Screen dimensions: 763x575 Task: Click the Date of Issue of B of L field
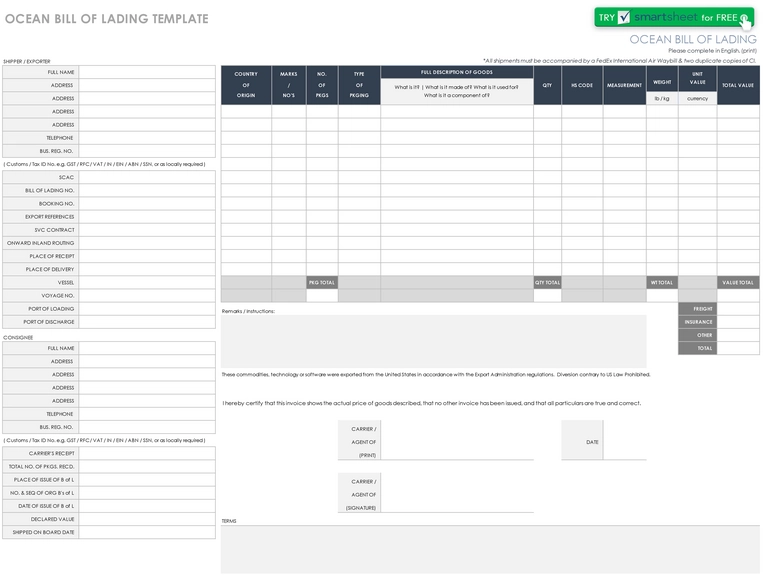click(x=147, y=506)
